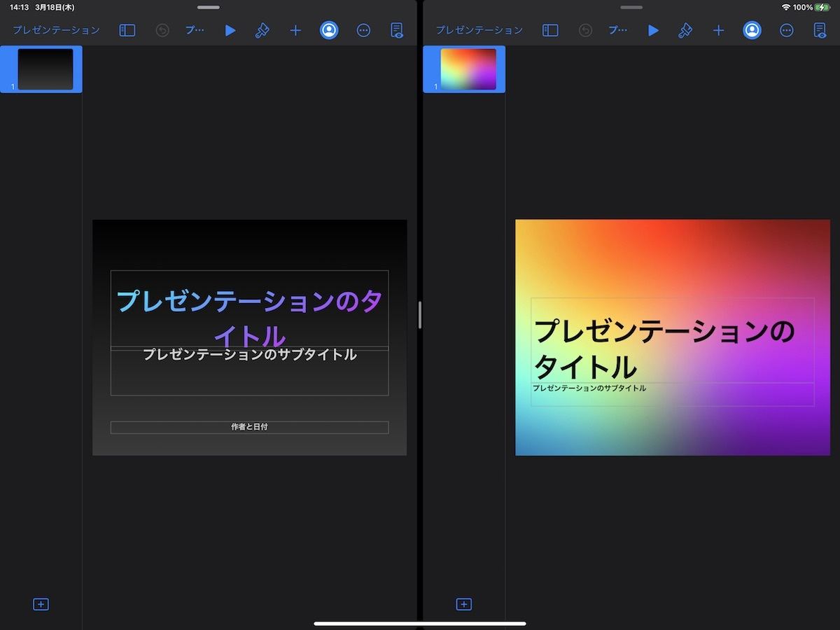840x630 pixels.
Task: Tap the Split View divider handle
Action: pos(420,315)
